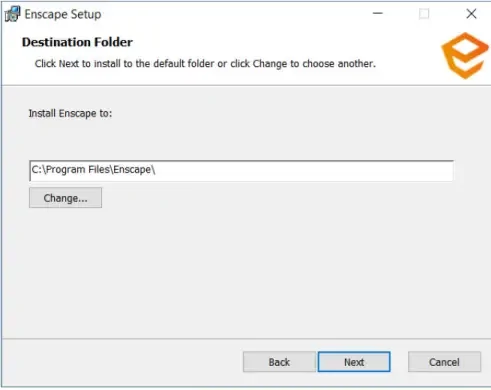
Task: Abort installation with the Cancel button
Action: pos(444,362)
